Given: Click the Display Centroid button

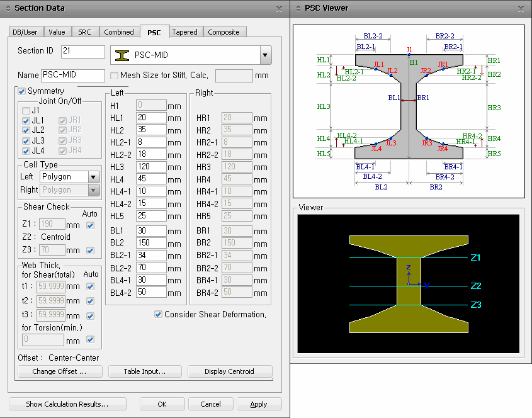Looking at the screenshot, I should click(x=230, y=371).
